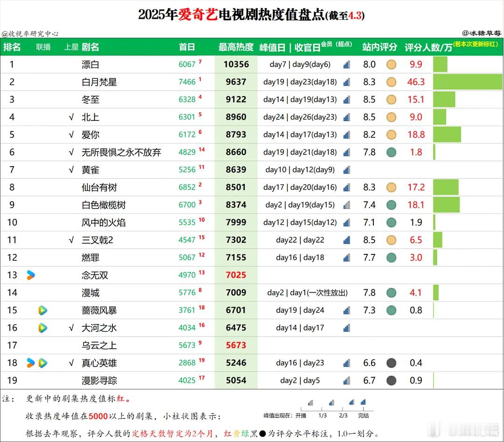Click the peak bar-chart icon in the 大河之水 row
The height and width of the screenshot is (442, 504).
point(346,328)
